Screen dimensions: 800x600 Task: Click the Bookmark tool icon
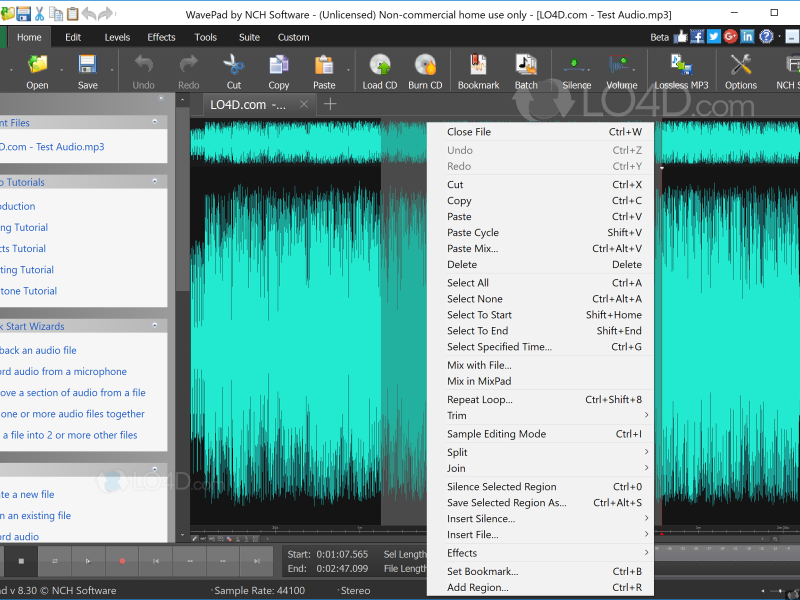pyautogui.click(x=478, y=65)
